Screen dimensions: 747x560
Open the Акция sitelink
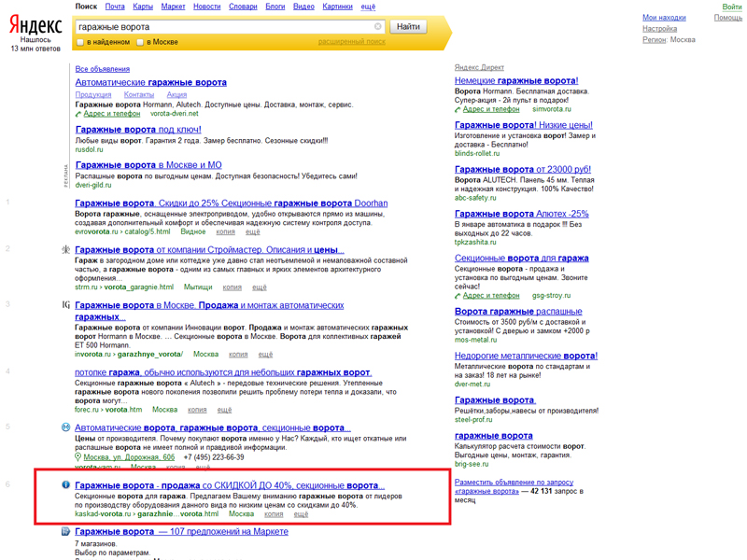176,95
